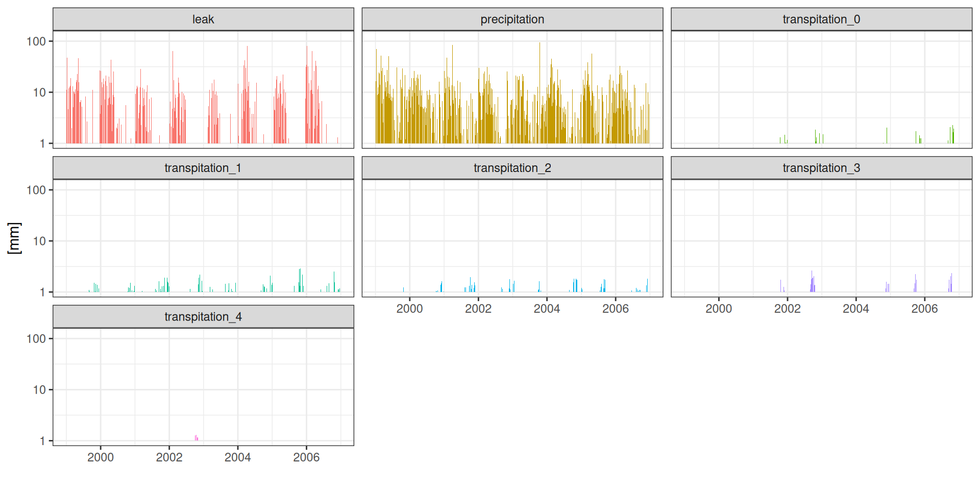The image size is (980, 490).
Task: Select the transpiration_1 panel title
Action: coord(203,168)
